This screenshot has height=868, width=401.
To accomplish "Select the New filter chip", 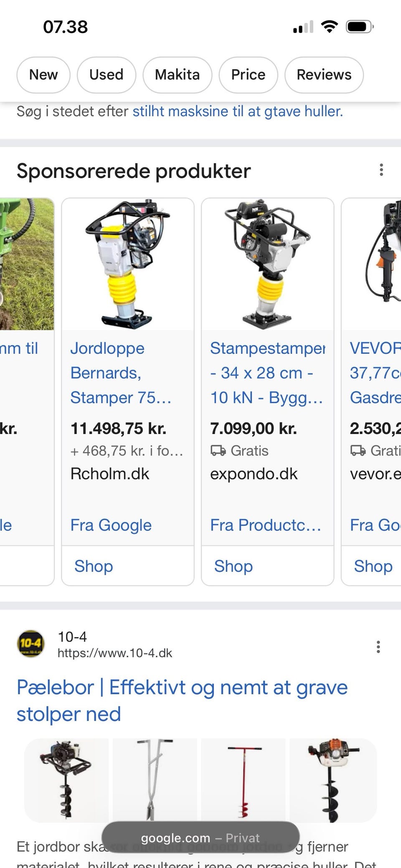I will [x=43, y=75].
